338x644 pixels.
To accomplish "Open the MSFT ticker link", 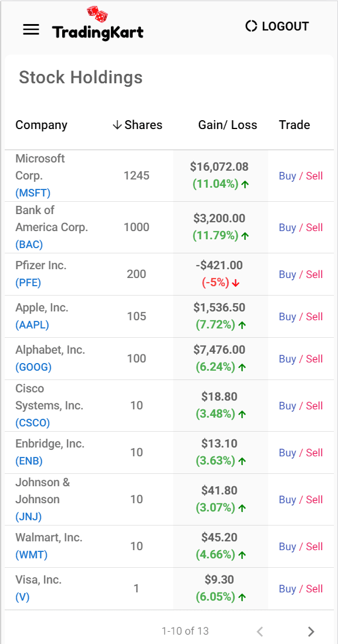I will [33, 193].
